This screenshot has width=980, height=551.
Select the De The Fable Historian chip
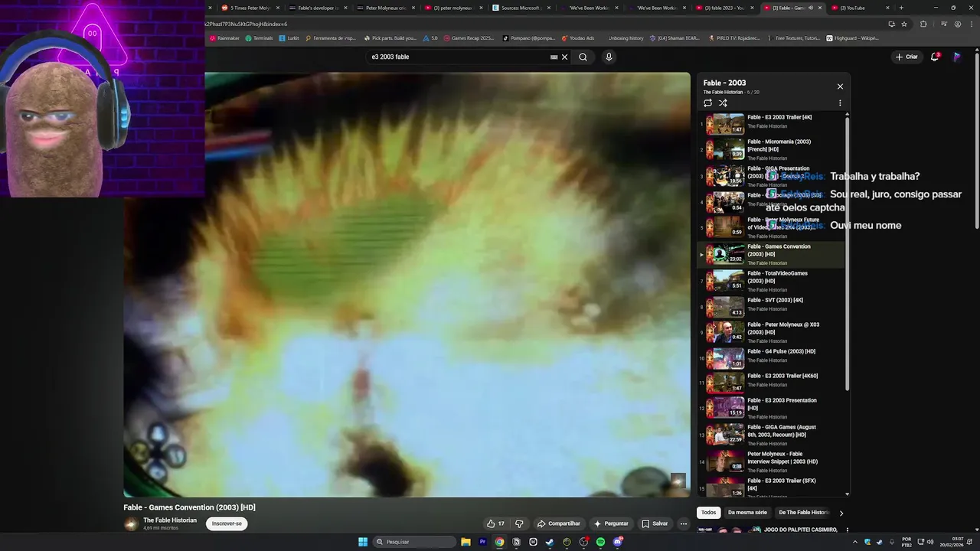tap(803, 513)
